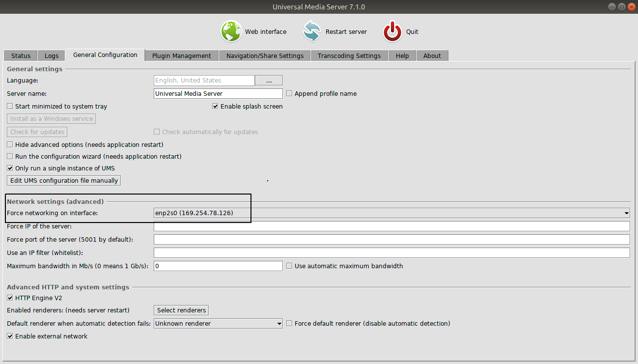Click the Quit label
This screenshot has height=364, width=638.
coord(412,31)
